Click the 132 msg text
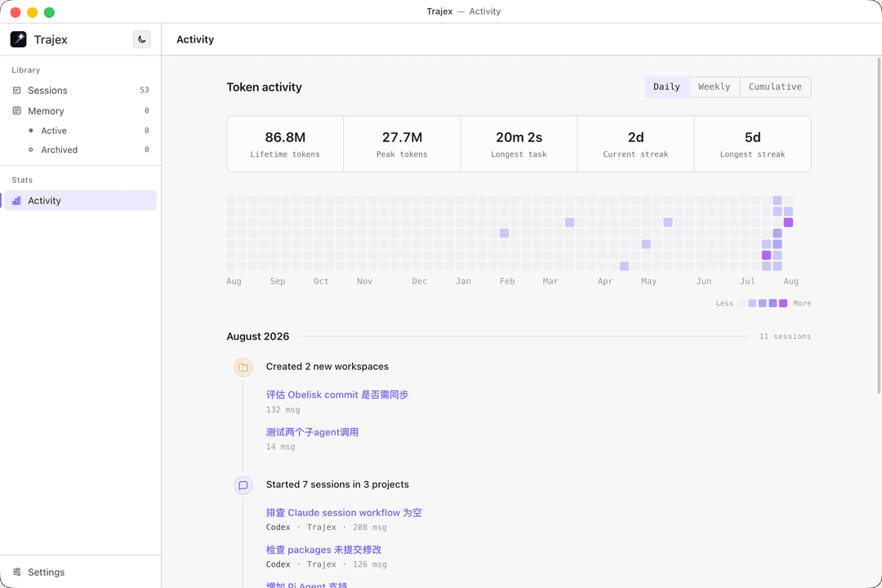The height and width of the screenshot is (588, 882). [x=283, y=410]
